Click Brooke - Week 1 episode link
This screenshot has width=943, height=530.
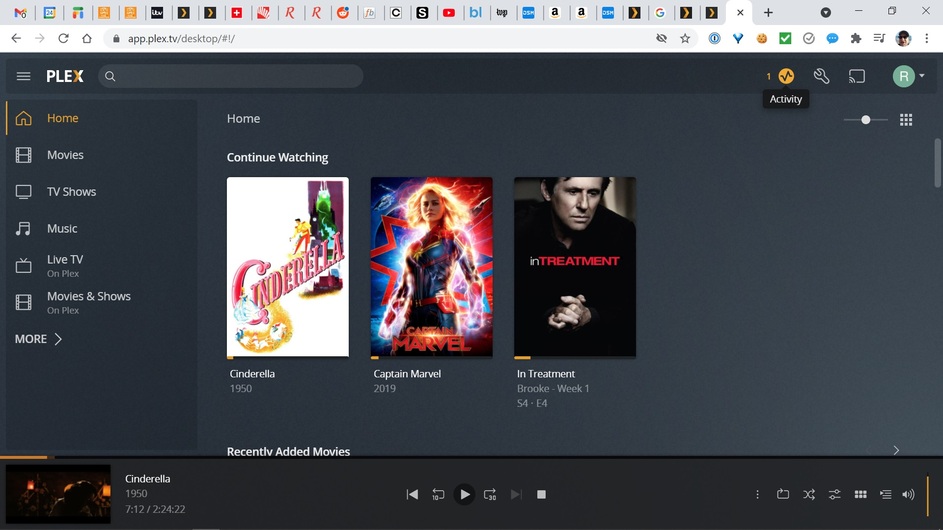point(553,389)
